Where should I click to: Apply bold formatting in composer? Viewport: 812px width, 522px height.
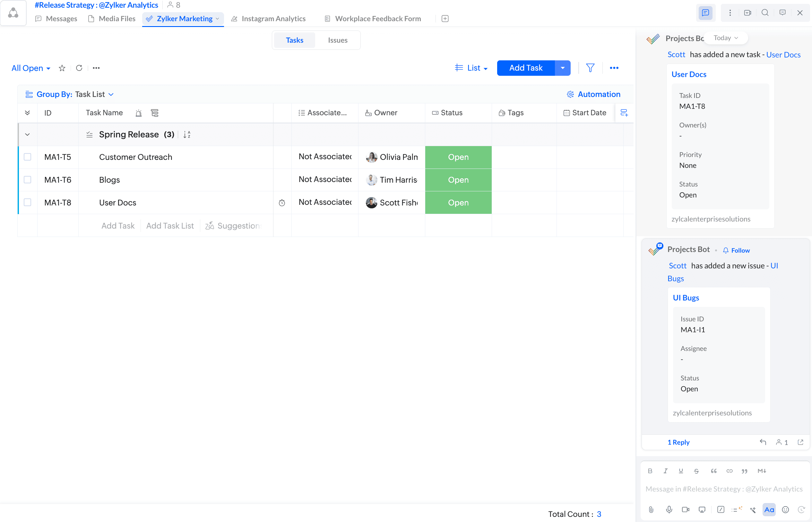pos(650,471)
